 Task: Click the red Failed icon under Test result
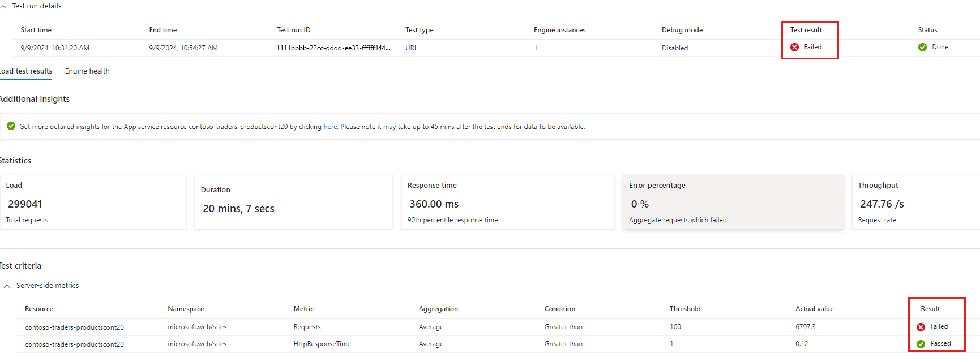coord(795,47)
